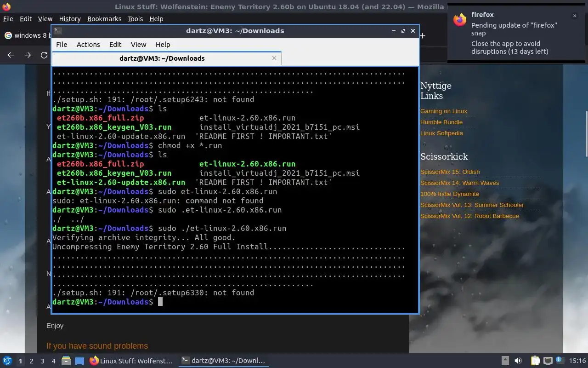Click the Firefox logo in the title bar
The height and width of the screenshot is (368, 588).
pos(6,7)
